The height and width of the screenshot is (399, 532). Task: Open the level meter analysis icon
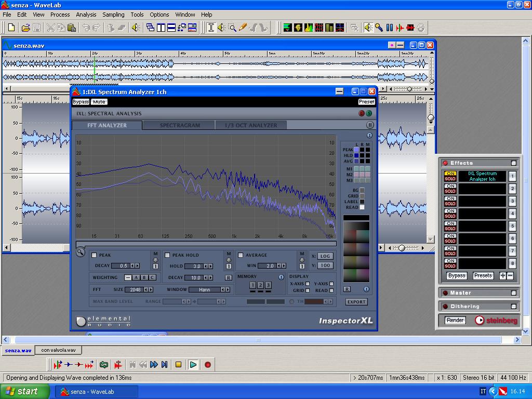tap(288, 28)
